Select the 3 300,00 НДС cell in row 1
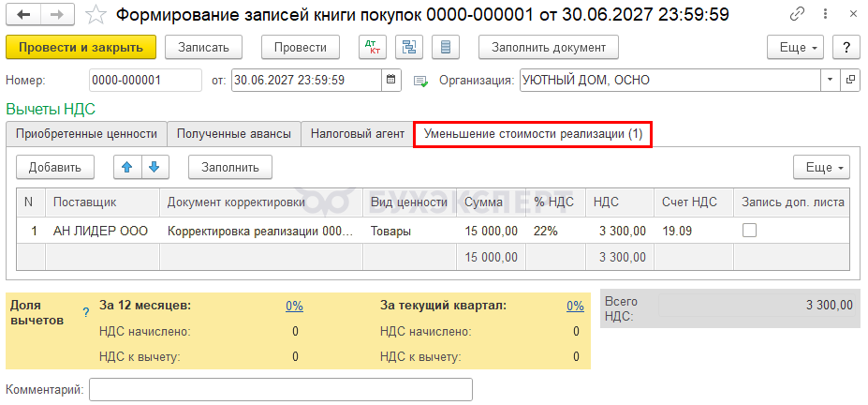 (620, 231)
